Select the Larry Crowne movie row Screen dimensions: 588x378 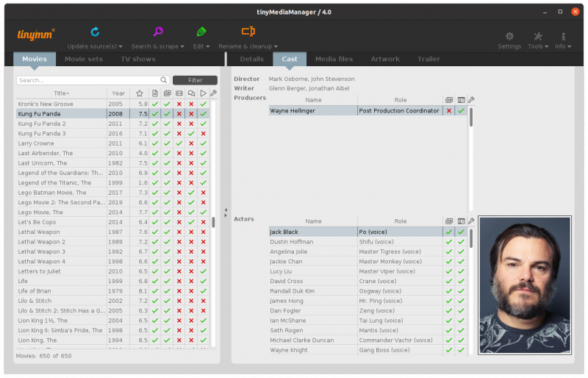tap(112, 143)
